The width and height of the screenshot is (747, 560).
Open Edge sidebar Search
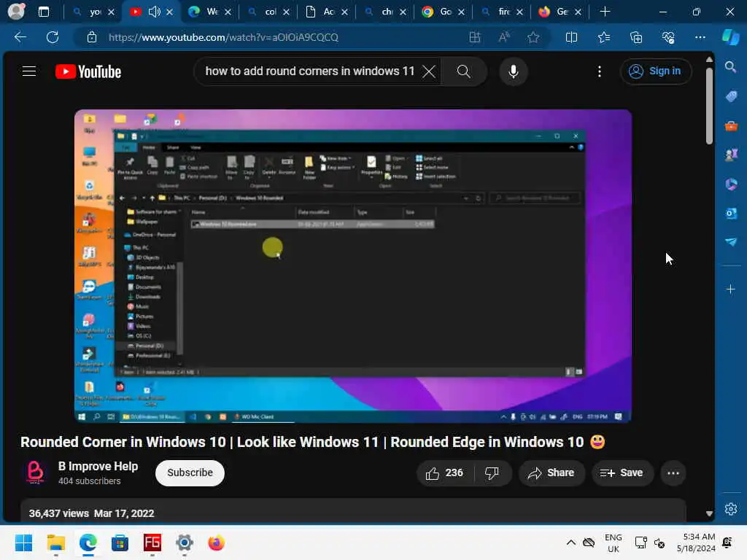coord(731,67)
